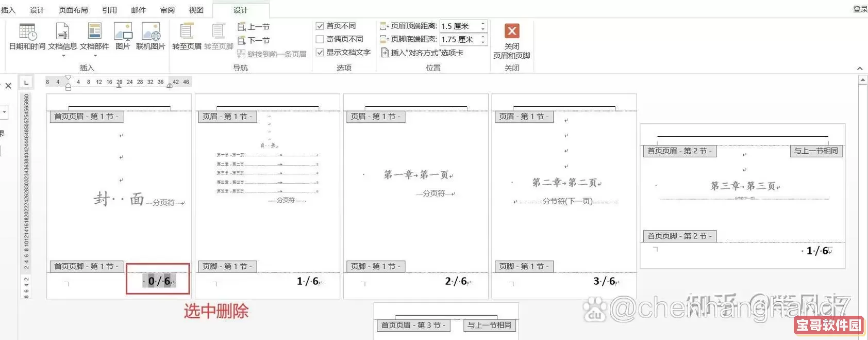Click the 分节符(下一页) section break
This screenshot has width=868, height=340.
[567, 201]
